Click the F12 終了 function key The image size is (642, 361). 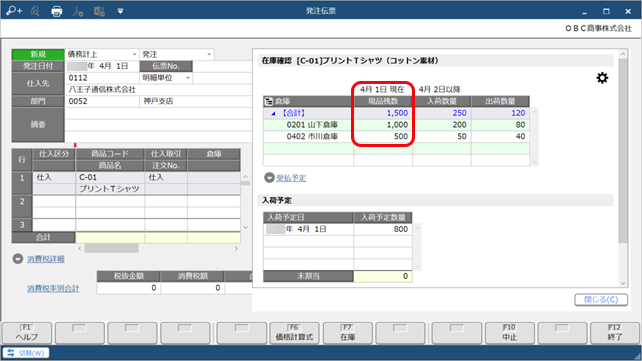[615, 333]
